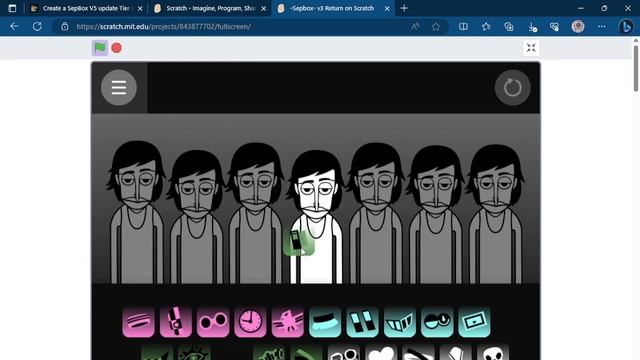
Task: Open split screen view
Action: [463, 27]
